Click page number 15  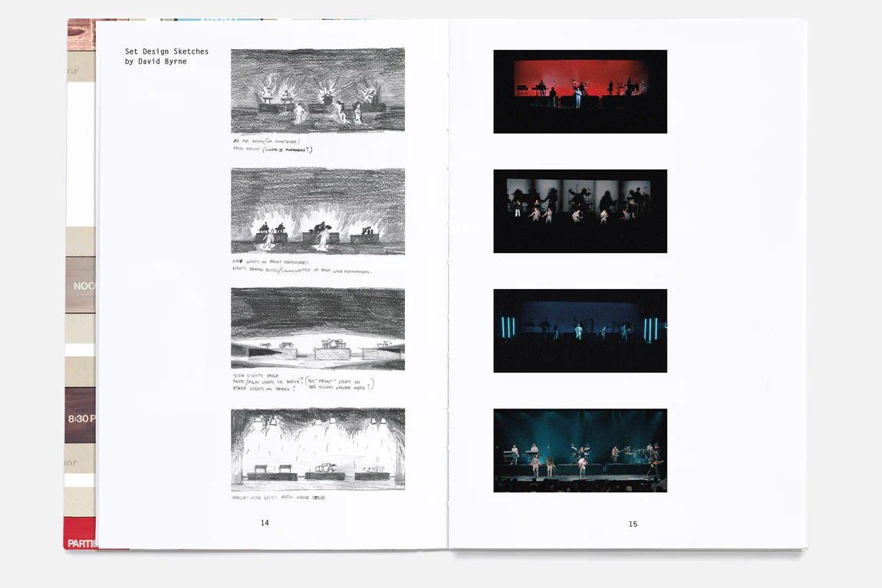point(633,524)
